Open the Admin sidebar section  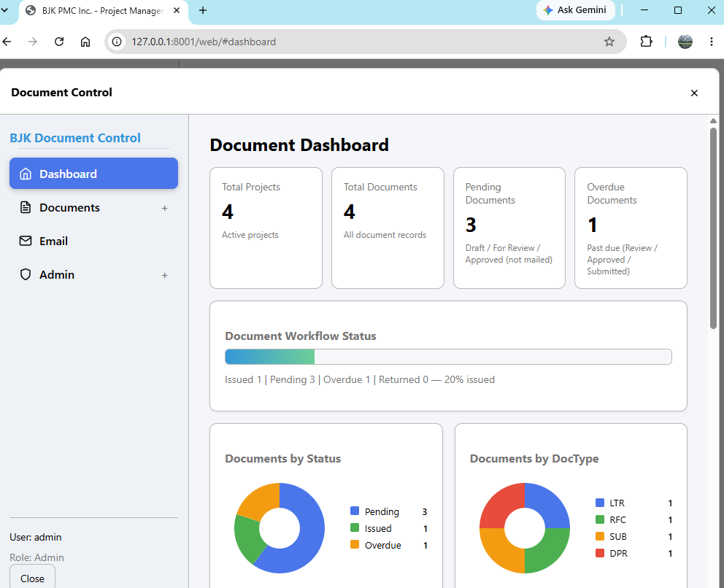pos(93,274)
